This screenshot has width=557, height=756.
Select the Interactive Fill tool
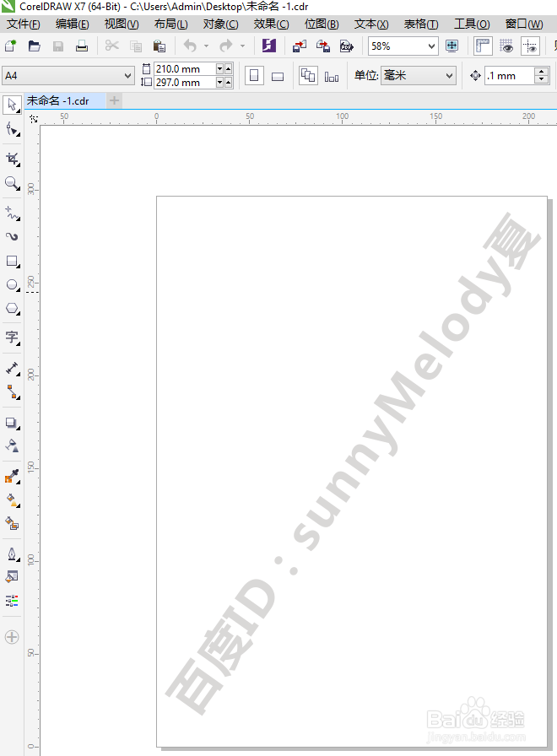click(x=12, y=500)
